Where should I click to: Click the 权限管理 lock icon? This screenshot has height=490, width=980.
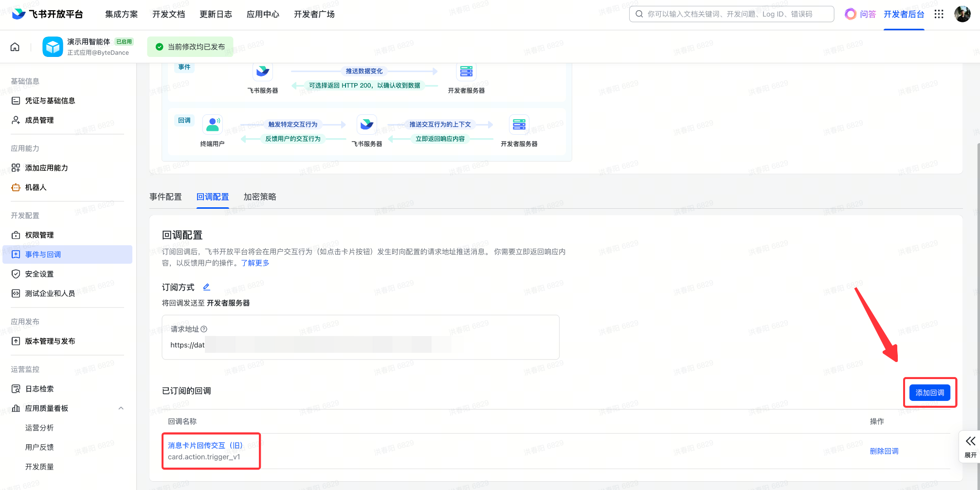point(16,235)
